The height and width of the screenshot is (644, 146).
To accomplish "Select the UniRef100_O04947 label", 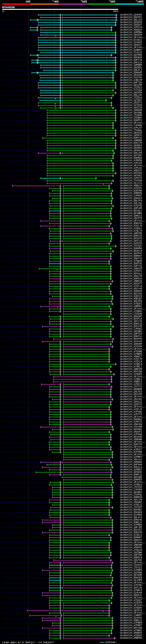I will pos(131,42).
